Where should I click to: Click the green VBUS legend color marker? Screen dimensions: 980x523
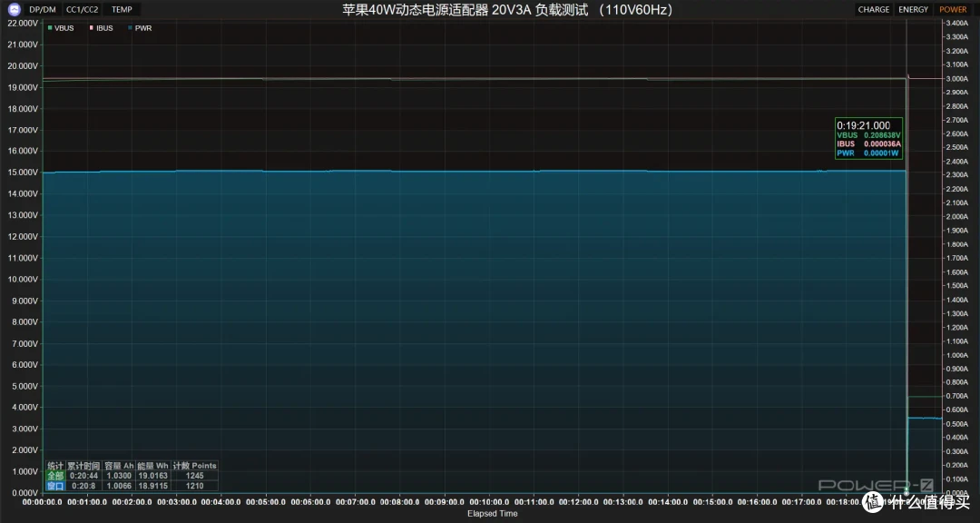coord(50,28)
